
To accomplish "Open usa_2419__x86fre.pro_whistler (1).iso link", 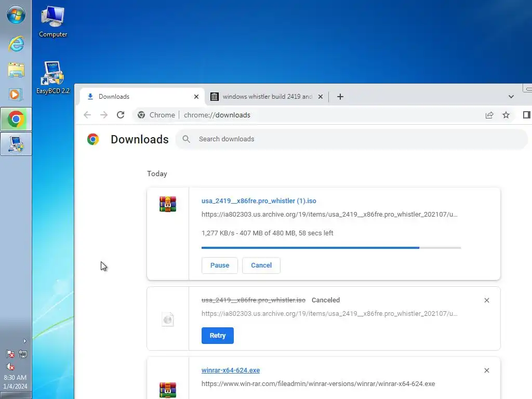I will (259, 201).
